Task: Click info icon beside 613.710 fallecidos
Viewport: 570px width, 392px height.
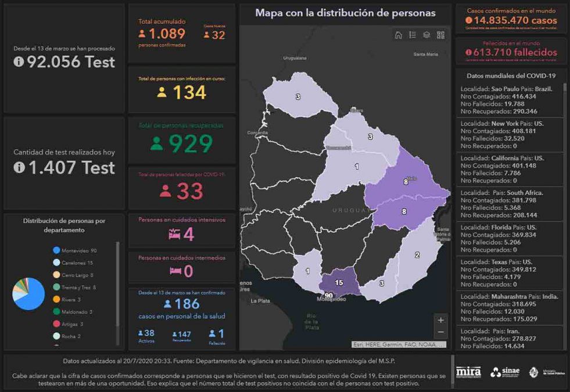Action: tap(468, 53)
